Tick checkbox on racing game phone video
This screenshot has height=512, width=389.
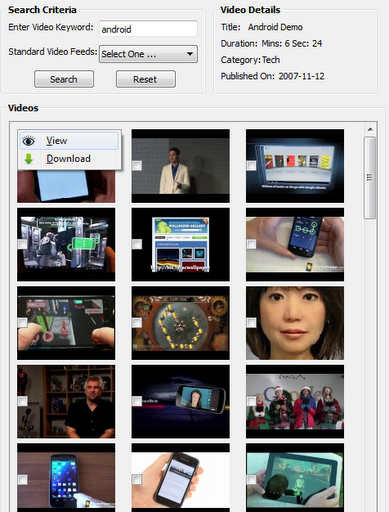(x=22, y=323)
